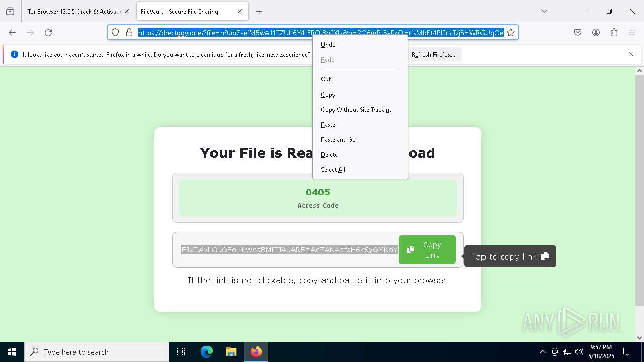The width and height of the screenshot is (644, 362).
Task: Choose Delete in context menu
Action: (360, 155)
